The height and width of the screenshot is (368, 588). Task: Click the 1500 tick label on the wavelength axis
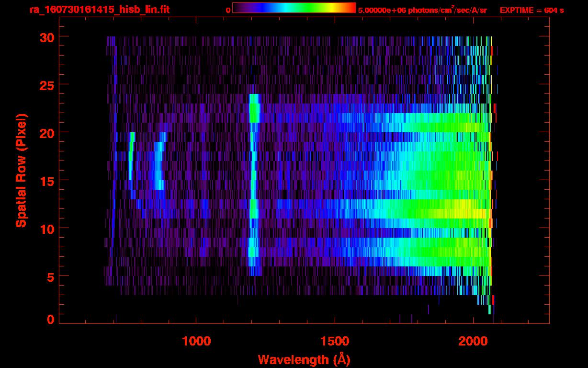[335, 341]
